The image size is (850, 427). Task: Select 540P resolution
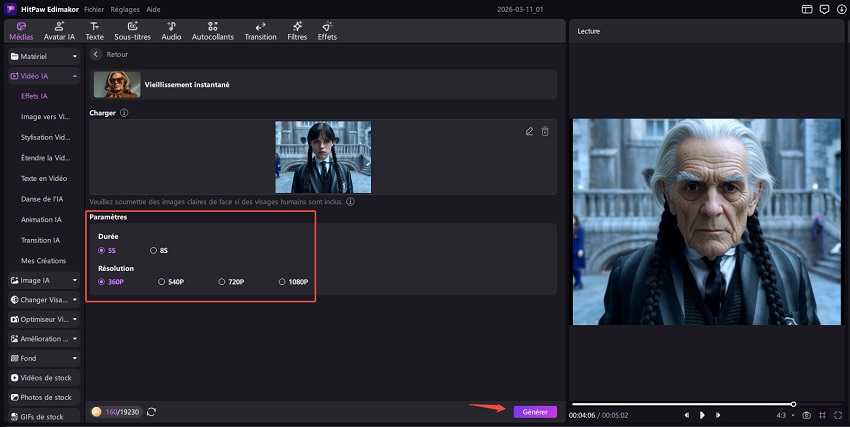pyautogui.click(x=171, y=282)
